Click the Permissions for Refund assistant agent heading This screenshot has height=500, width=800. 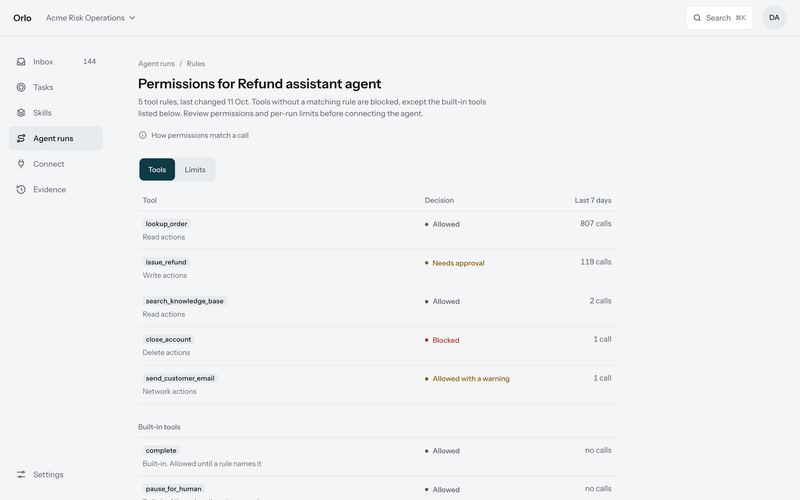click(260, 84)
